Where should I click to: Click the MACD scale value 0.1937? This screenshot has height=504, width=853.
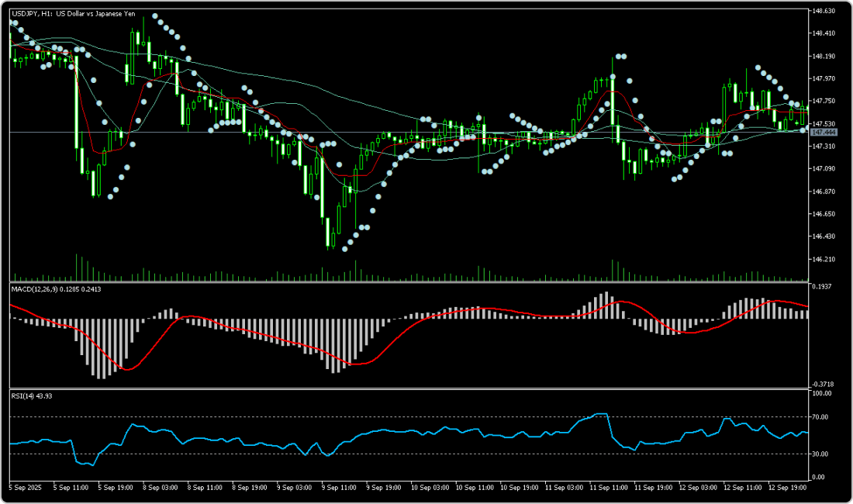(x=822, y=287)
